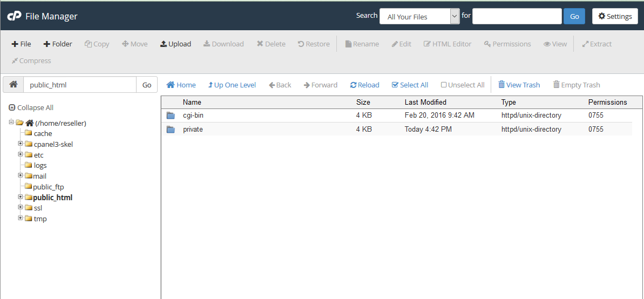Create a new file with +File
This screenshot has height=299, width=644.
click(x=22, y=44)
